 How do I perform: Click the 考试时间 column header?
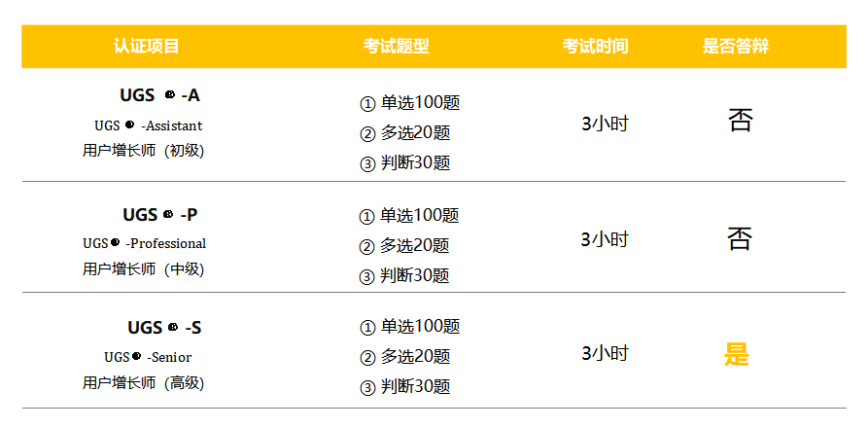coord(596,46)
